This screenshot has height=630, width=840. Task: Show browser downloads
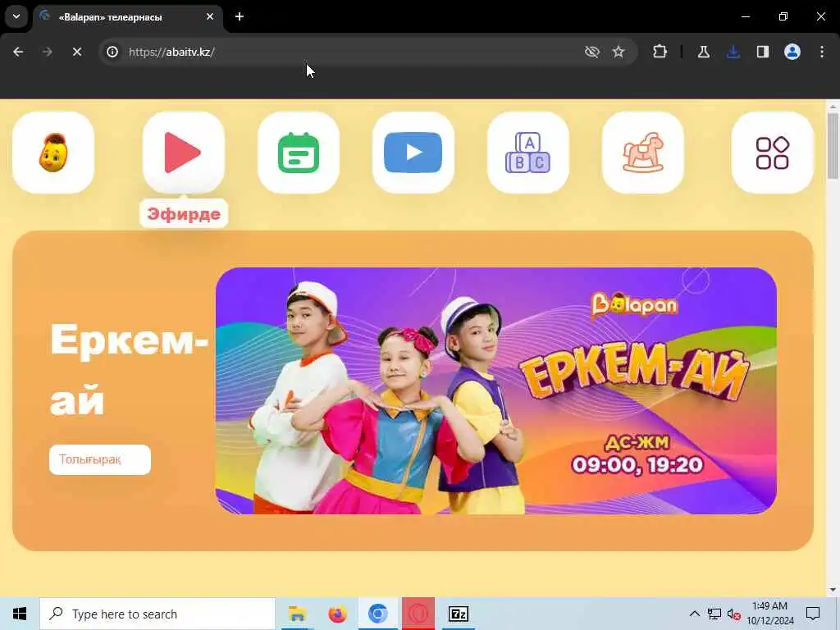[733, 52]
